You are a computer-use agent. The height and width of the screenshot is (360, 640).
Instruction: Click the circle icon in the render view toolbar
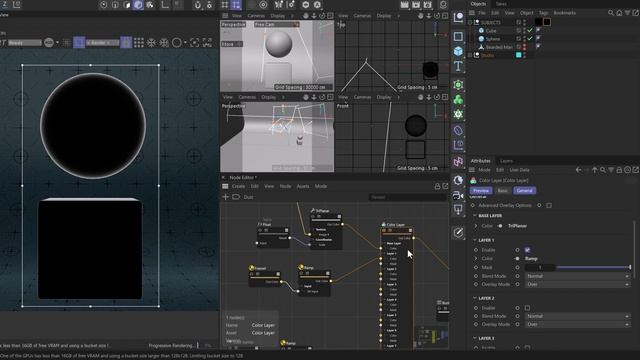177,42
